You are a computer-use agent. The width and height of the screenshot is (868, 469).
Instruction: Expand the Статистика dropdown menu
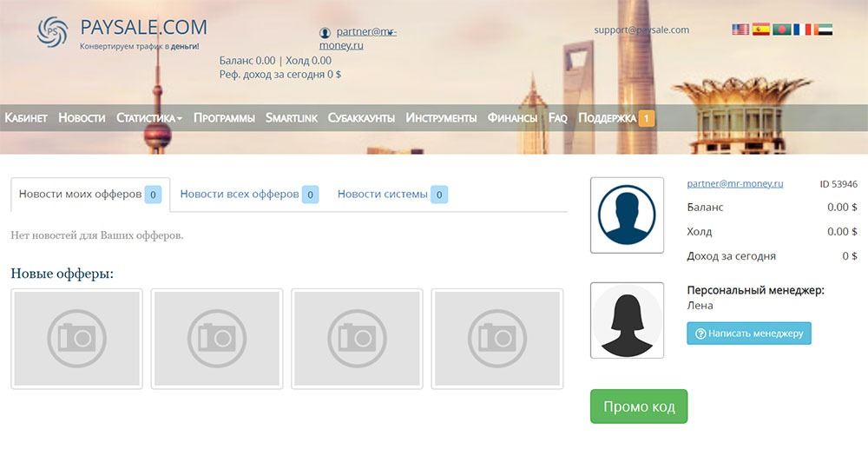click(x=149, y=118)
